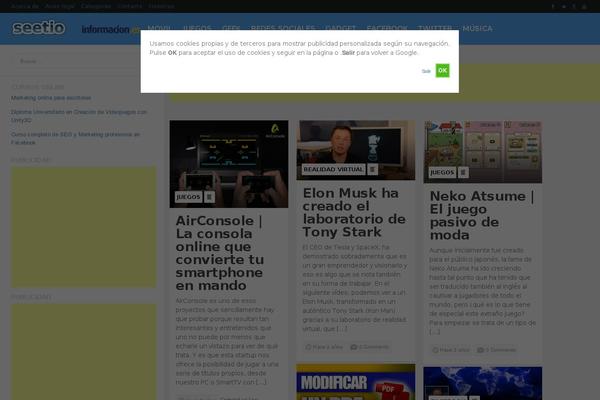
Task: Accept cookies with the green OK button
Action: click(442, 70)
